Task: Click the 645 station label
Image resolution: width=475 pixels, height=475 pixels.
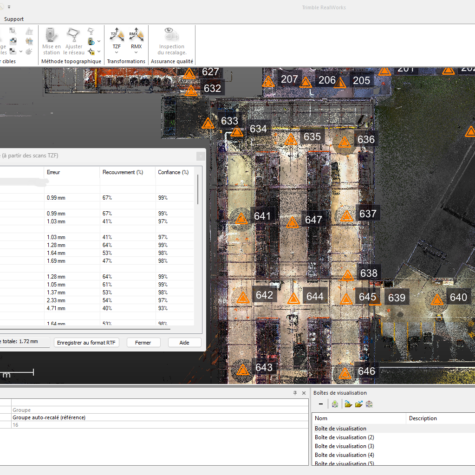Action: tap(367, 297)
